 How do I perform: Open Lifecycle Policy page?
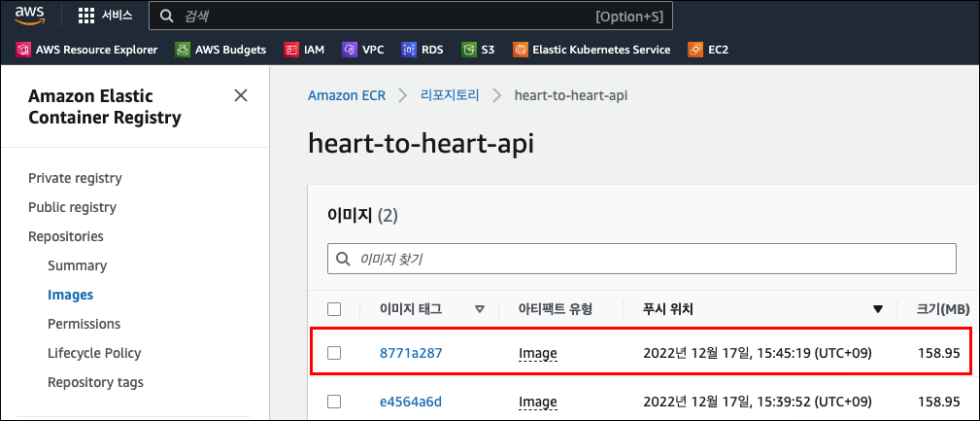point(94,353)
